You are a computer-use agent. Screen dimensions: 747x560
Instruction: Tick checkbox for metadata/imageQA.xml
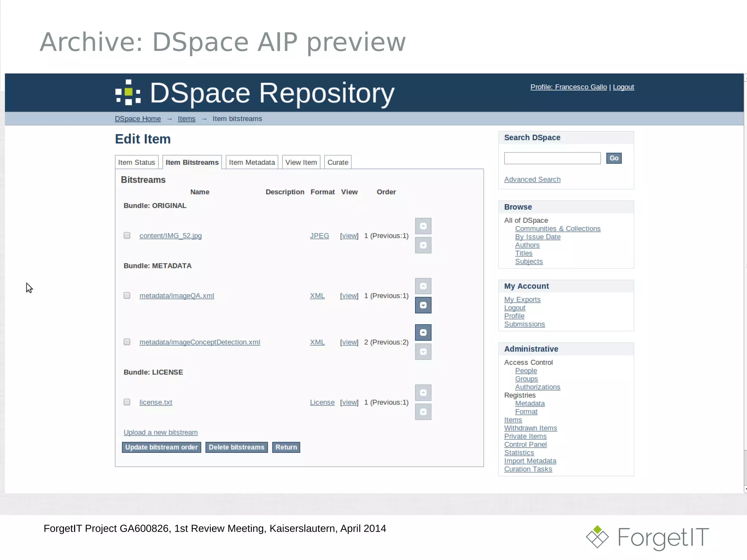(x=127, y=295)
